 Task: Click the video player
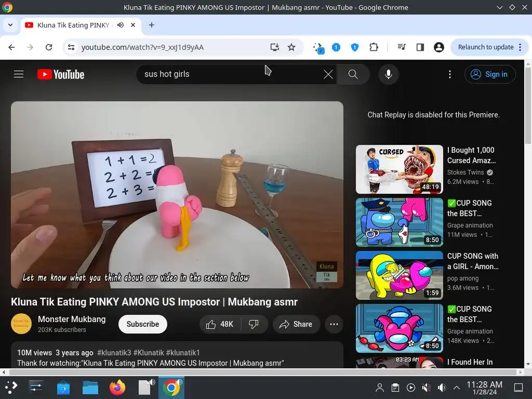[177, 195]
